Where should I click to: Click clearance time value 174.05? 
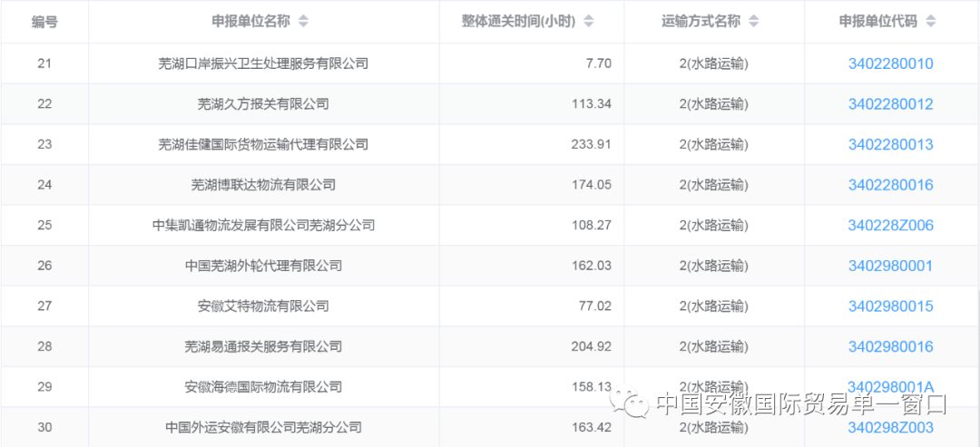(x=592, y=185)
